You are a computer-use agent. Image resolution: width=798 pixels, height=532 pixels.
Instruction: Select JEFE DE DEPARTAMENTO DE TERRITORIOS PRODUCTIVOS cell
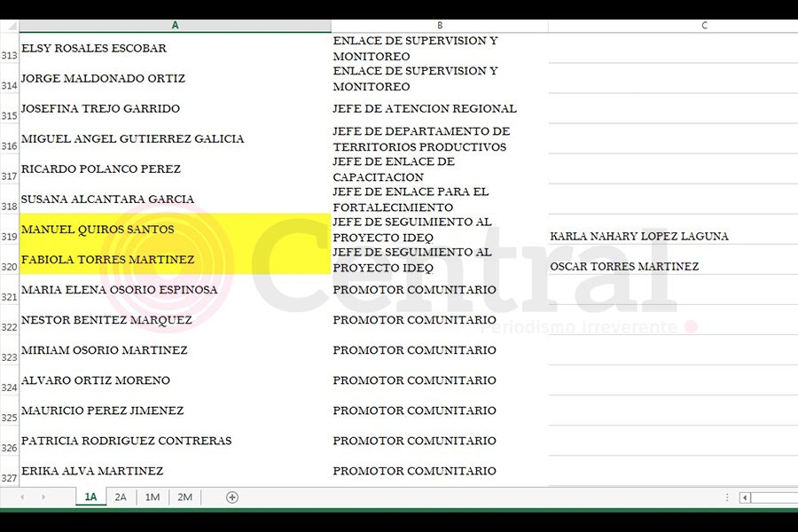(x=440, y=138)
